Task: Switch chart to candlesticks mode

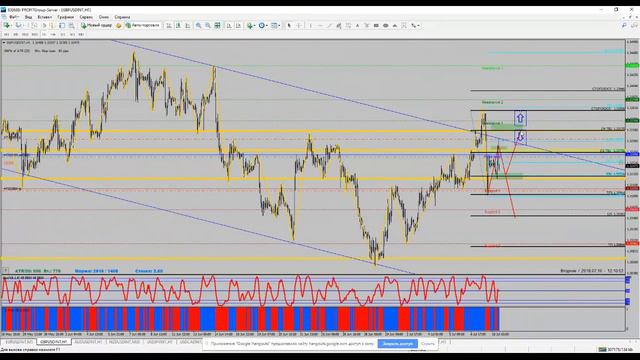Action: (179, 25)
